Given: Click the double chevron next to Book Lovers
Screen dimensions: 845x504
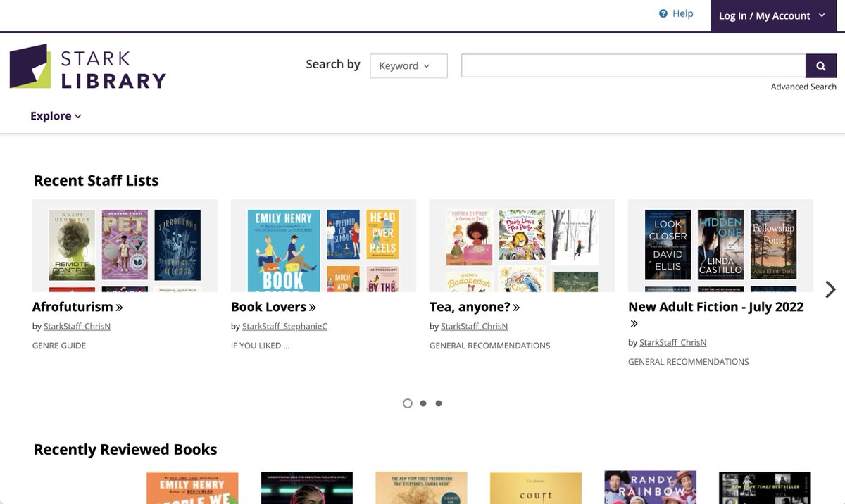Looking at the screenshot, I should point(312,308).
